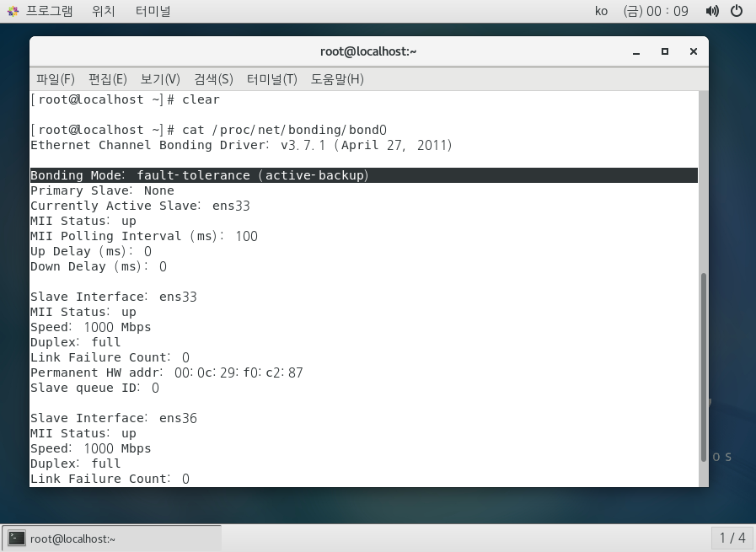The height and width of the screenshot is (552, 756).
Task: Click the GNOME activities foot icon
Action: [x=13, y=11]
